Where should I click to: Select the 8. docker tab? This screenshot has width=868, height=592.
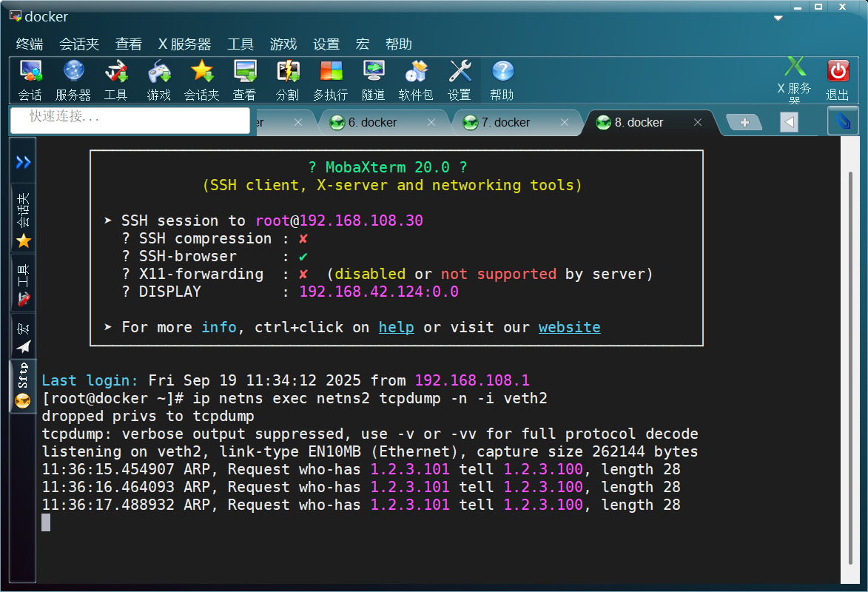(639, 122)
